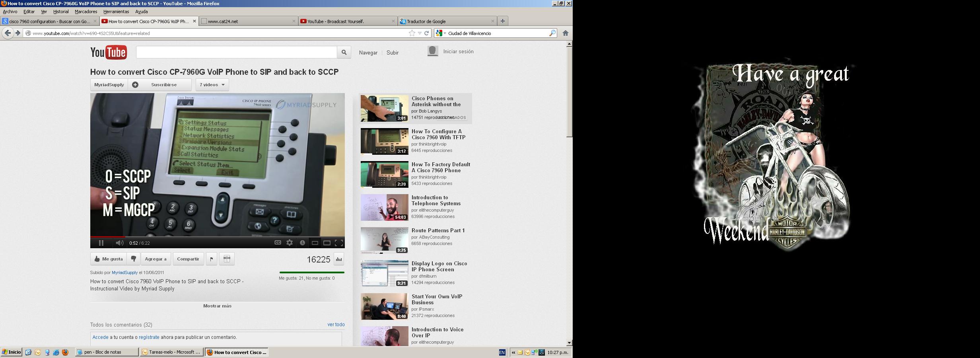980x358 pixels.
Task: Pause the video playback
Action: point(101,243)
